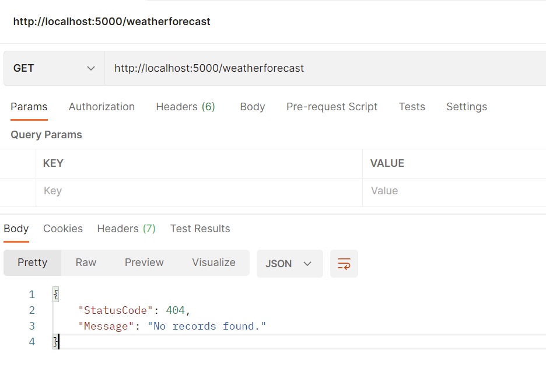Open the request Body tab
Viewport: 546px width, 392px height.
[x=252, y=107]
